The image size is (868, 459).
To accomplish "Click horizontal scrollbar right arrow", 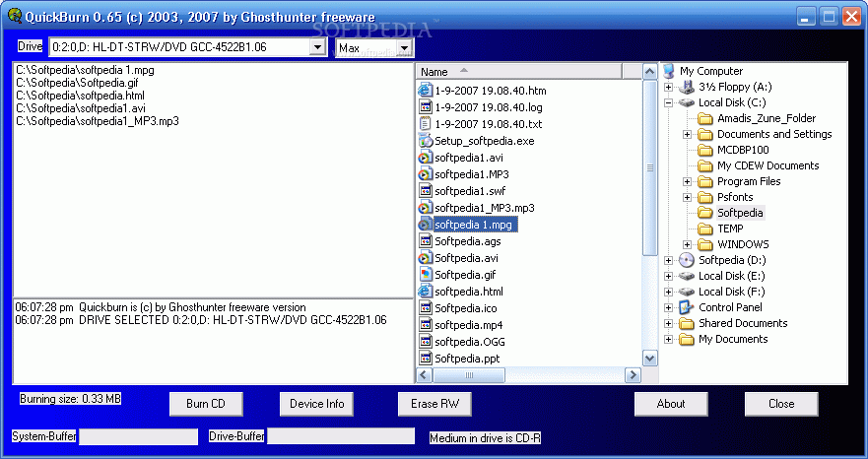I will tap(633, 375).
